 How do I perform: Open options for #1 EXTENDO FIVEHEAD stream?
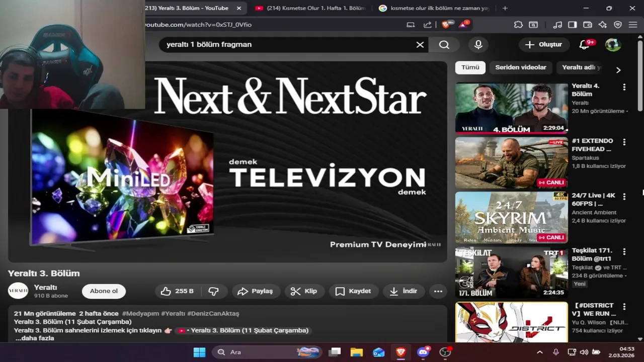[624, 142]
